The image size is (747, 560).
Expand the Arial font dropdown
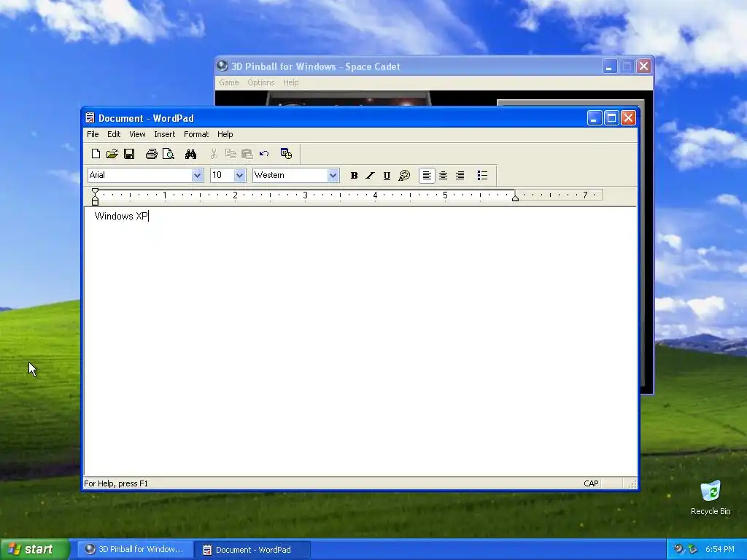click(x=197, y=175)
